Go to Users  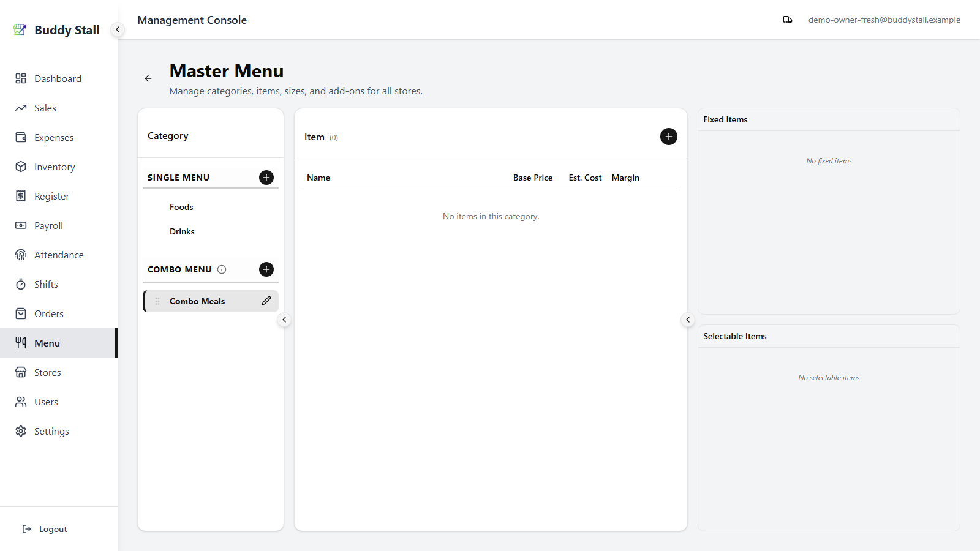[58, 402]
